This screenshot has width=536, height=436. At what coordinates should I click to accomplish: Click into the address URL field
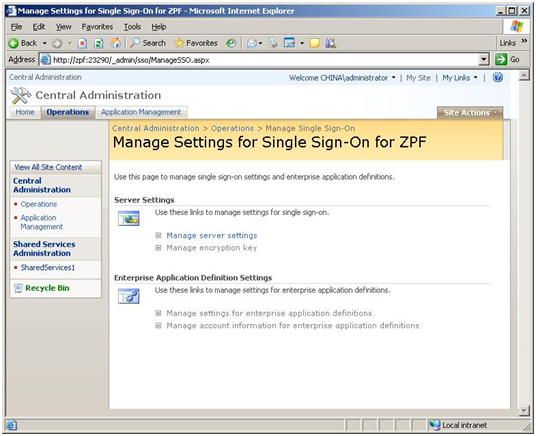pos(265,60)
